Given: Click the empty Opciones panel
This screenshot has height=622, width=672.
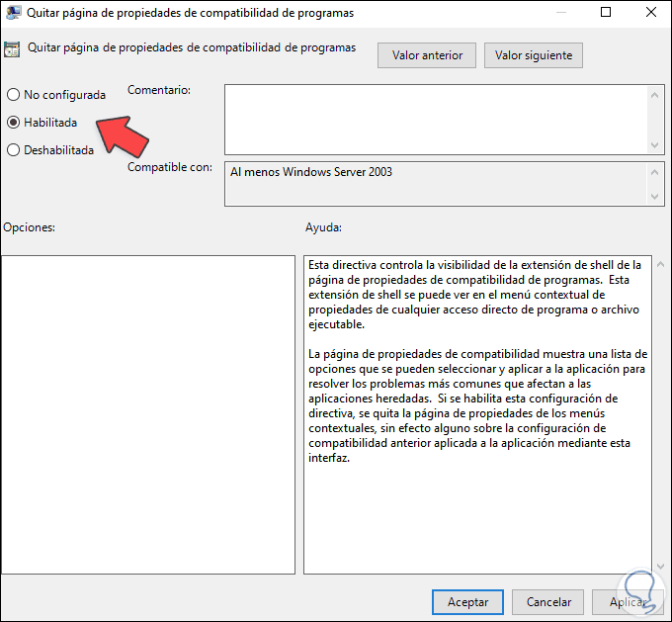Looking at the screenshot, I should 148,414.
